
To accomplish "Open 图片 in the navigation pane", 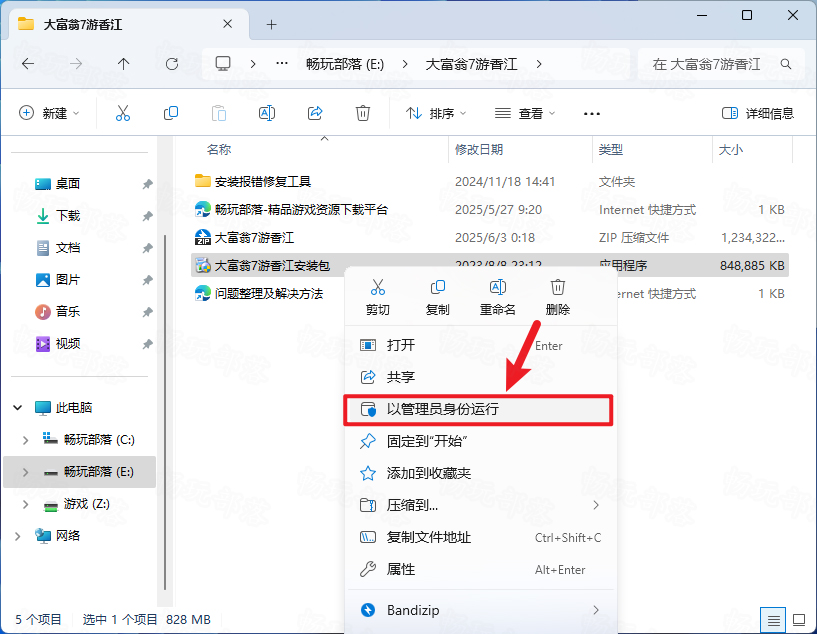I will tap(68, 280).
